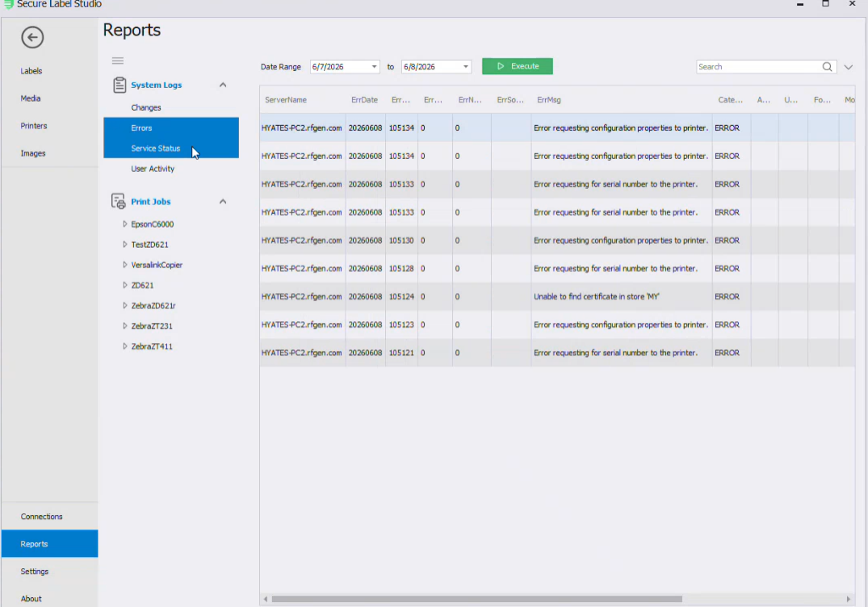
Task: Select the ZebraZT231 printer label
Action: click(x=152, y=326)
